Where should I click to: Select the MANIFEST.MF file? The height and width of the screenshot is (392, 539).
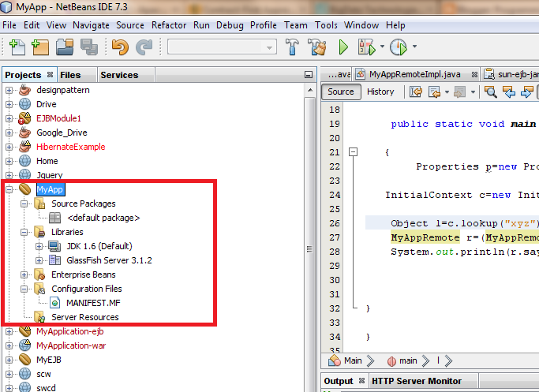tap(93, 303)
